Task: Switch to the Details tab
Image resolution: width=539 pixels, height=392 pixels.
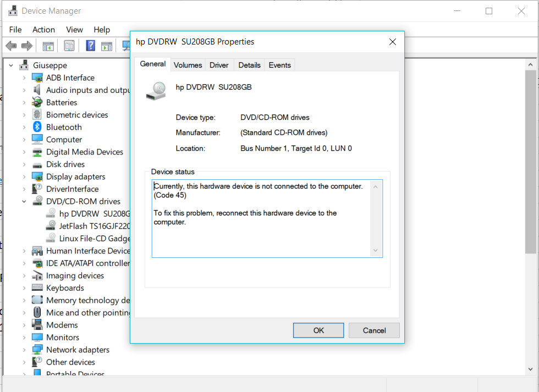Action: click(250, 65)
